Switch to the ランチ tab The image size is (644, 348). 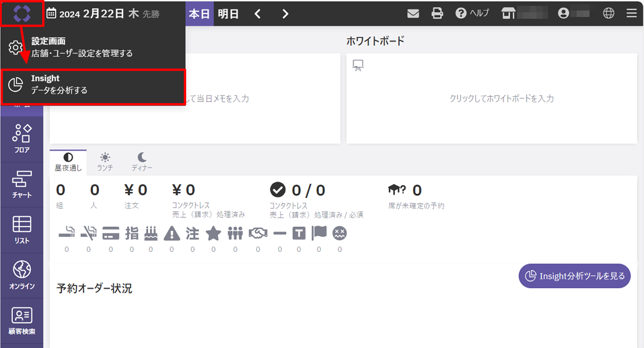105,162
